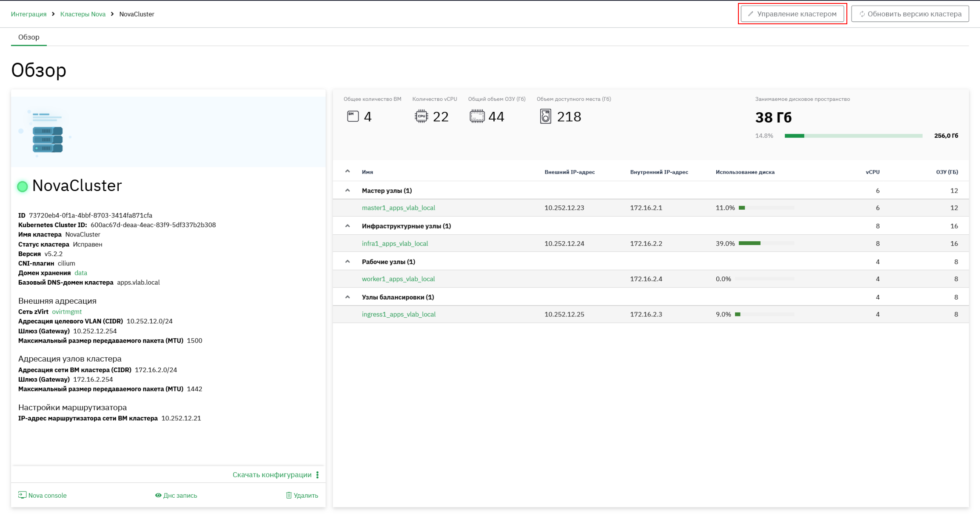This screenshot has width=980, height=519.
Task: Click Управление кластером button
Action: point(792,14)
